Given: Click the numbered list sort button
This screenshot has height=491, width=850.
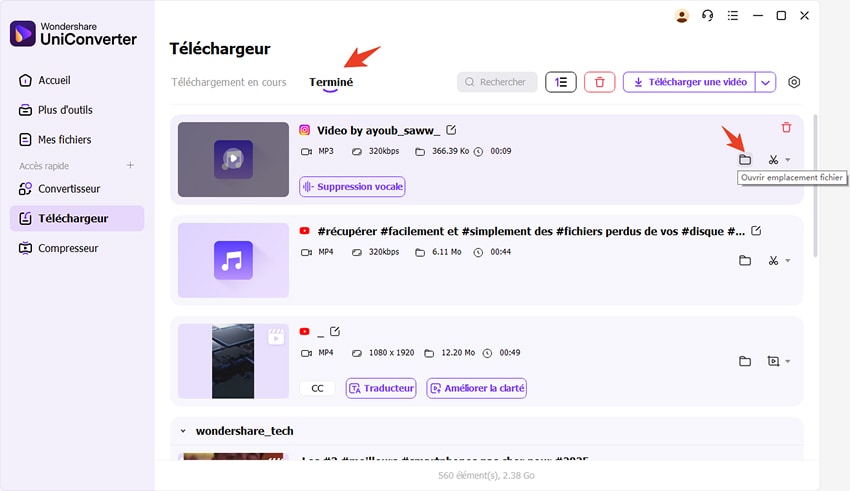Looking at the screenshot, I should click(x=561, y=82).
